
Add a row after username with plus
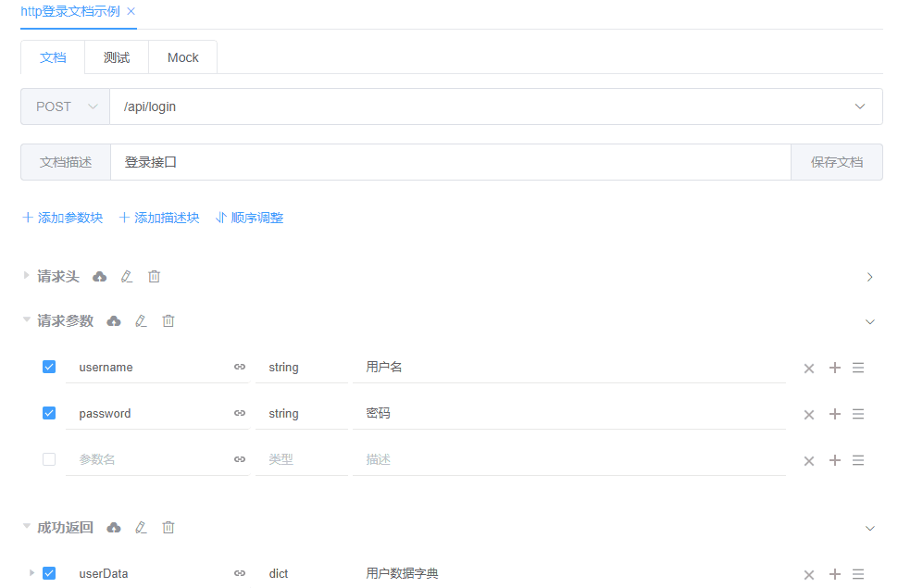pos(835,368)
